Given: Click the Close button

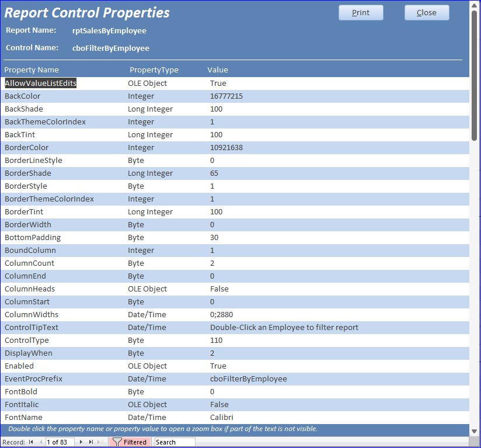Looking at the screenshot, I should click(427, 13).
